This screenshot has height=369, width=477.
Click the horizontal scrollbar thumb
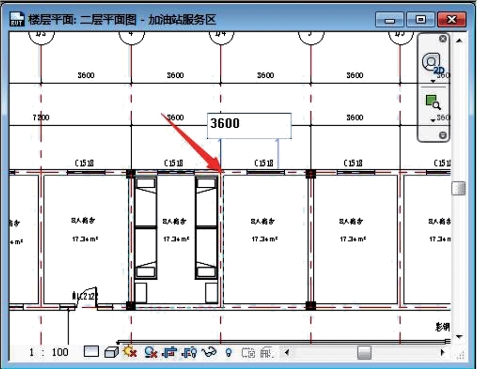pyautogui.click(x=364, y=352)
